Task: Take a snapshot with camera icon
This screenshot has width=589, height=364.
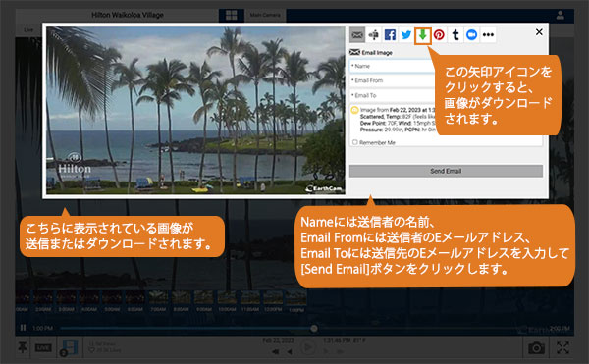Action: (536, 348)
